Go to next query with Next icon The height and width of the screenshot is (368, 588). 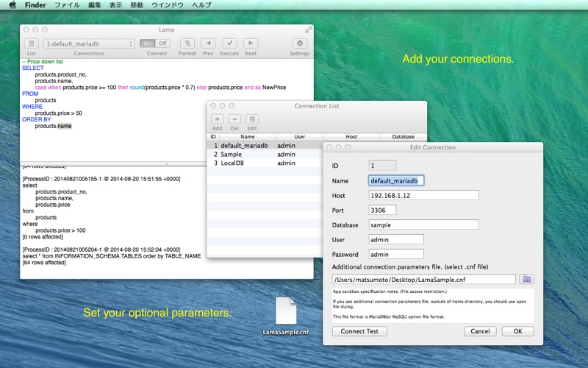[x=251, y=43]
